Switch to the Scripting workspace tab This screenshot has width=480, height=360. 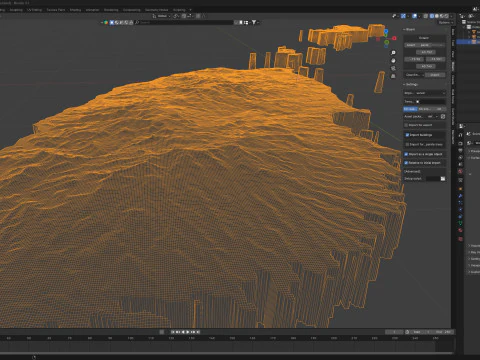pyautogui.click(x=179, y=10)
